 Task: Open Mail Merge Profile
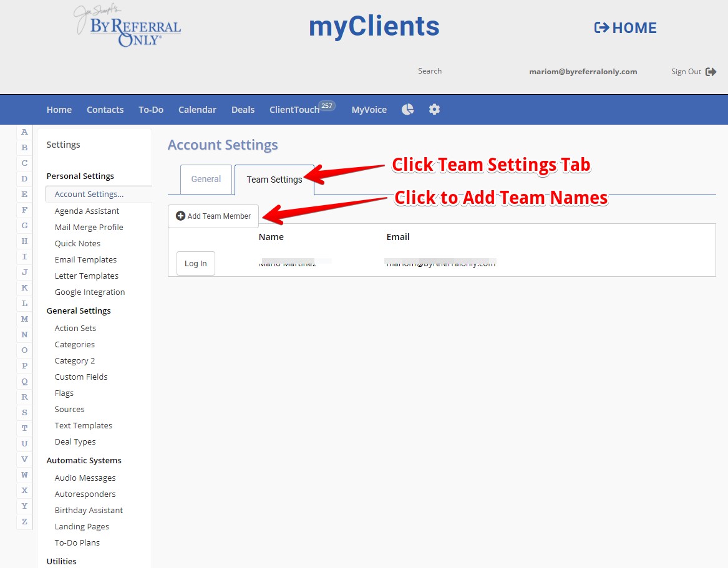89,228
